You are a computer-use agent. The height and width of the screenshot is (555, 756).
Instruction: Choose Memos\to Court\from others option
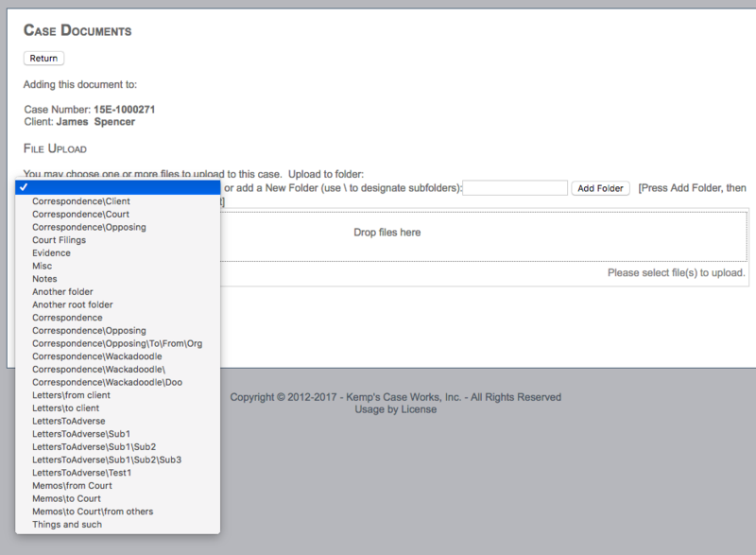pos(92,512)
